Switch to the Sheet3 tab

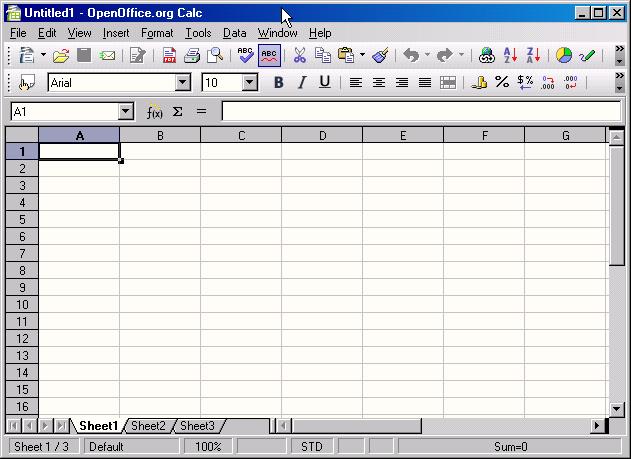pyautogui.click(x=197, y=426)
